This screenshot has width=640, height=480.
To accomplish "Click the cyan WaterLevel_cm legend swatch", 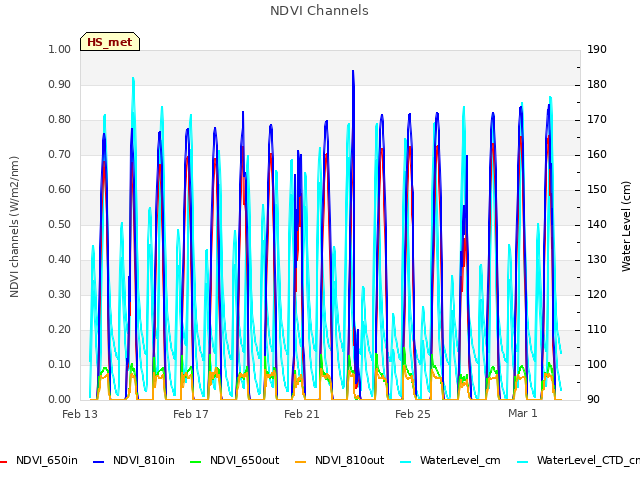I will click(x=406, y=462).
